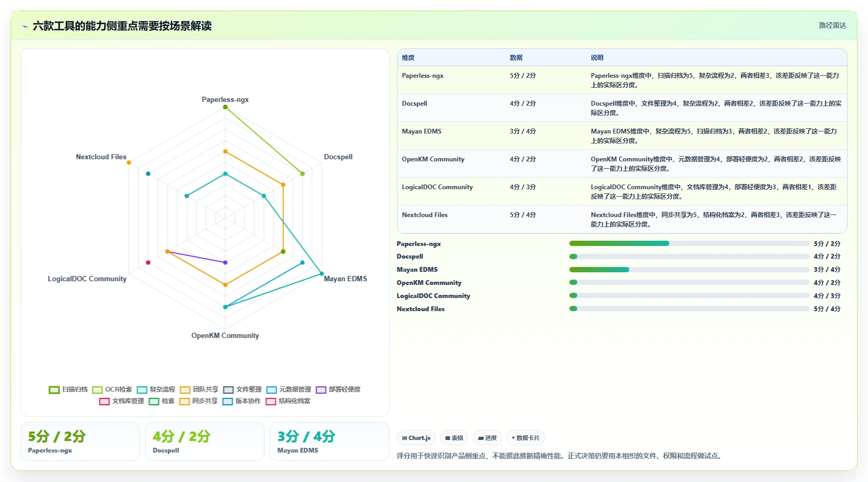Click the Mayan EDMS radar axis label
The image size is (868, 482).
pos(345,279)
